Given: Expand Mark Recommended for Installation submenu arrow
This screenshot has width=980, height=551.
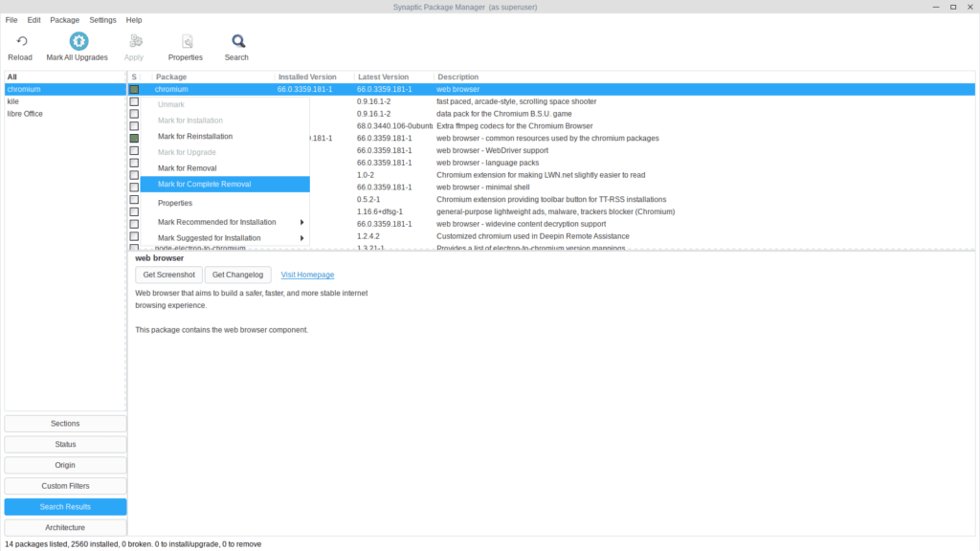Looking at the screenshot, I should (301, 222).
